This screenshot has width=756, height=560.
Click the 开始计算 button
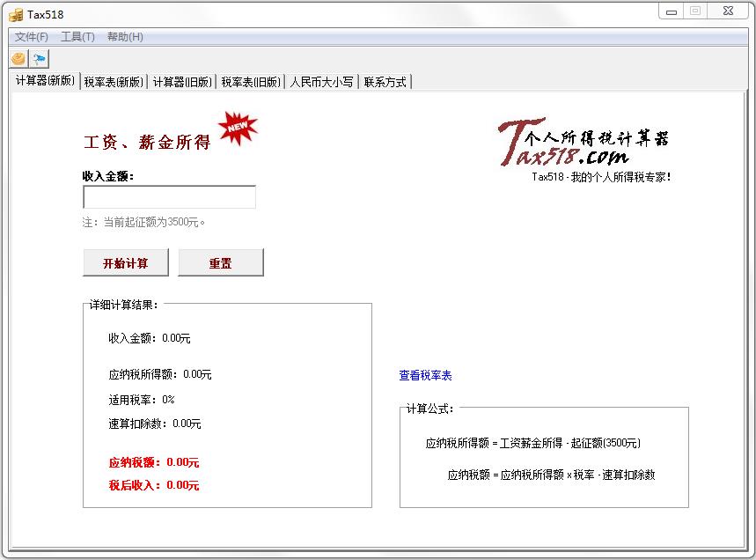coord(126,263)
